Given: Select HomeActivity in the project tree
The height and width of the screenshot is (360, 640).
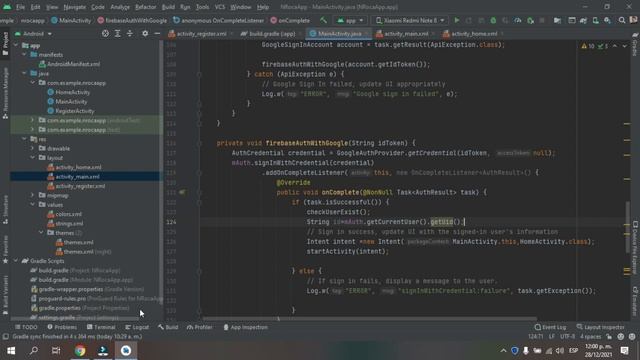Looking at the screenshot, I should pos(69,92).
